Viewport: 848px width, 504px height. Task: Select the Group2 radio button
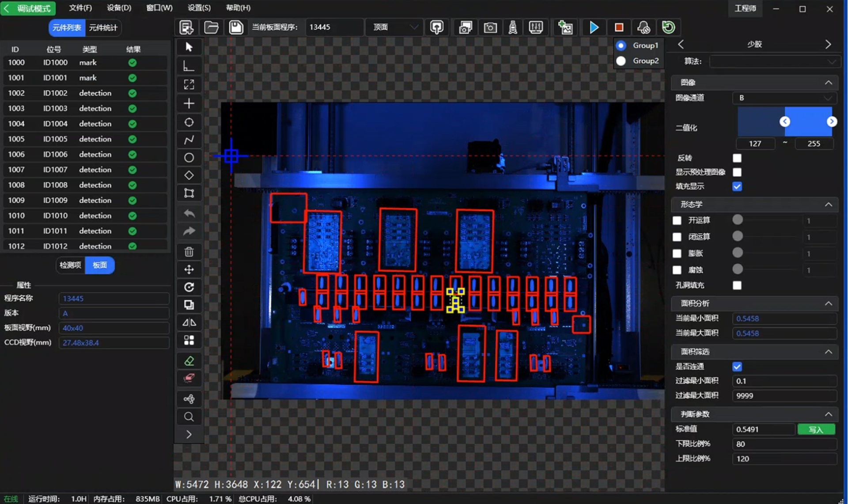[621, 61]
